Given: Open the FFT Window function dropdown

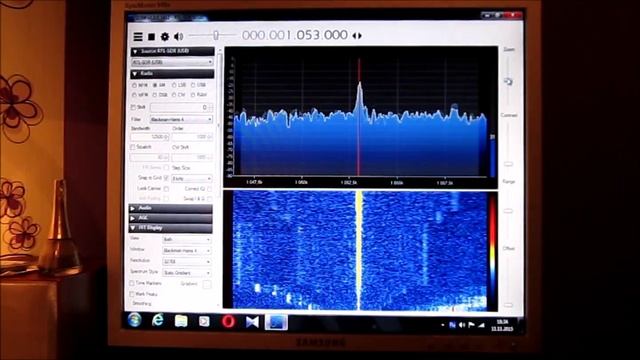Looking at the screenshot, I should (187, 251).
